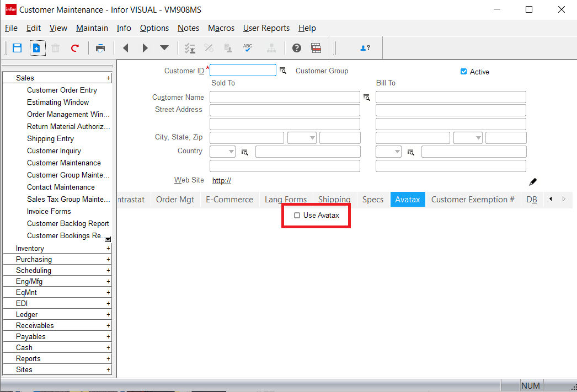577x392 pixels.
Task: Go to previous record with left arrow
Action: (x=125, y=48)
